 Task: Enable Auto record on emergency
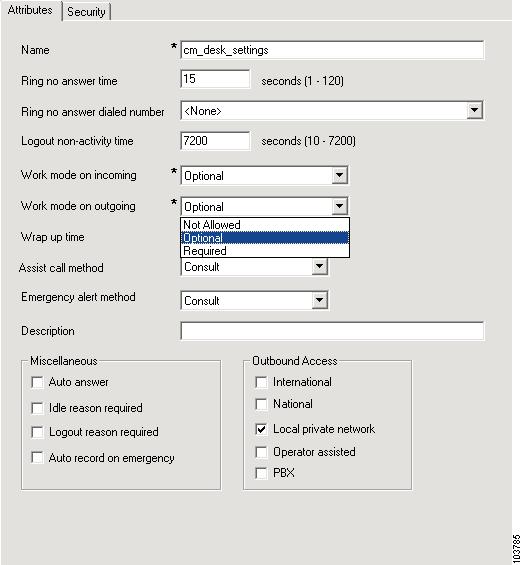[x=37, y=458]
